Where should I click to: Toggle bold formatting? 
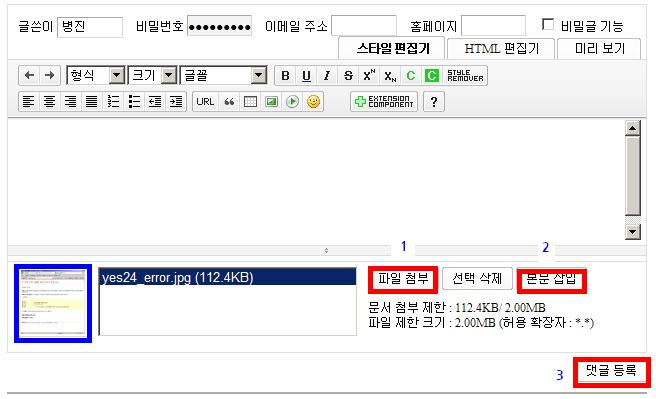[x=285, y=76]
